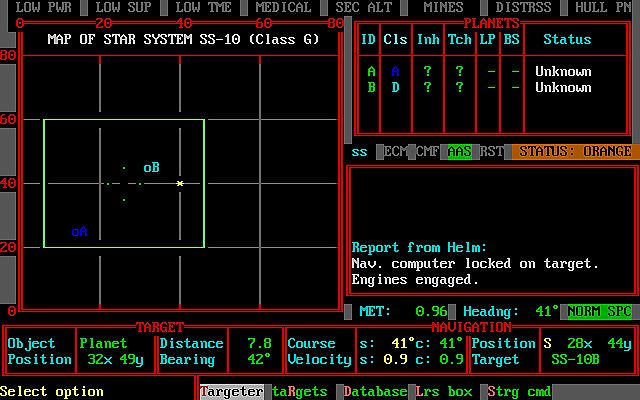Viewport: 640px width, 400px height.
Task: Click the yellow star marker on map
Action: [180, 184]
